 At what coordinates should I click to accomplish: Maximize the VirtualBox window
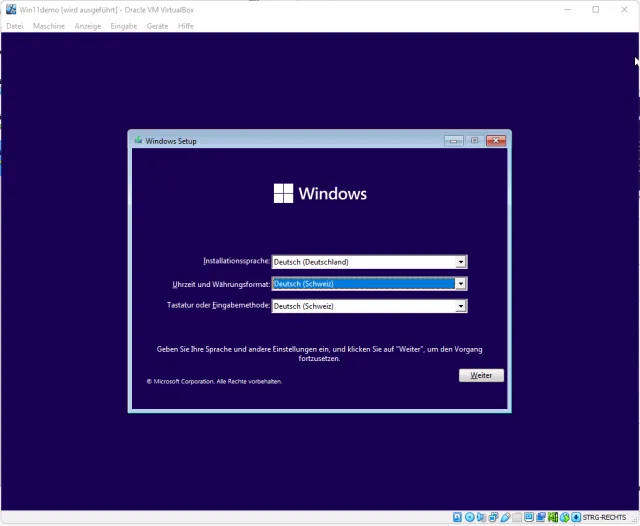pyautogui.click(x=596, y=9)
